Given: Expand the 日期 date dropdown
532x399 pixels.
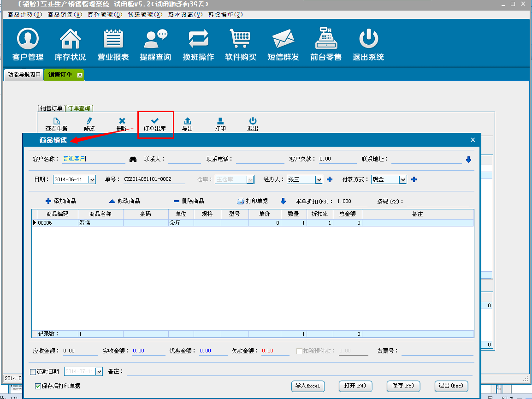Looking at the screenshot, I should click(92, 179).
